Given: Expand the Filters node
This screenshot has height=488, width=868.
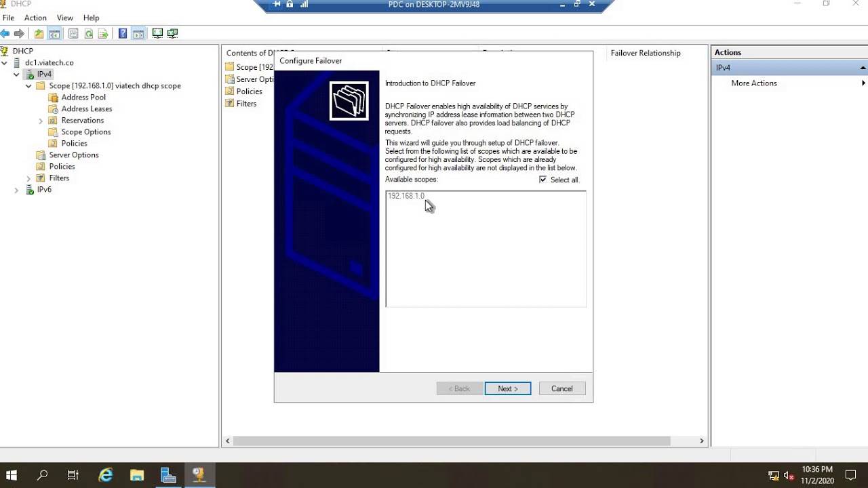Looking at the screenshot, I should pos(28,178).
